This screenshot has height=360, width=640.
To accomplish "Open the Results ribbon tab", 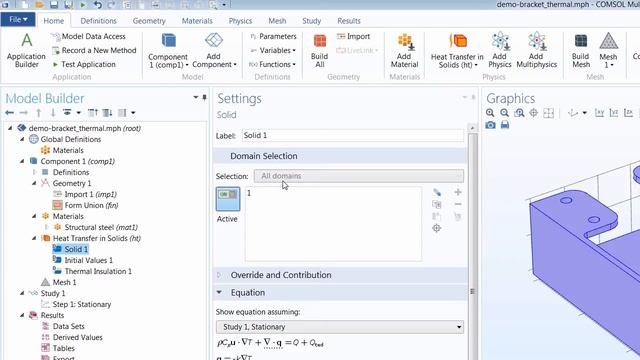I will click(x=349, y=21).
